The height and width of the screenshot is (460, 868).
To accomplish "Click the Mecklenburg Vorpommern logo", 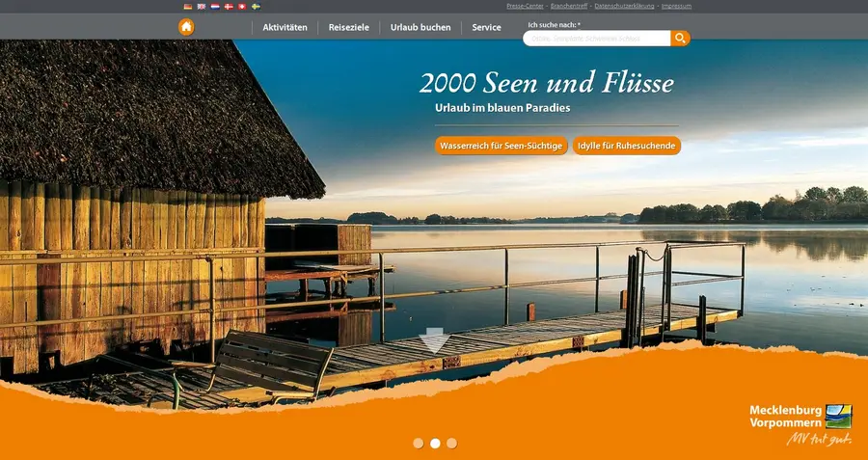I will (x=800, y=424).
